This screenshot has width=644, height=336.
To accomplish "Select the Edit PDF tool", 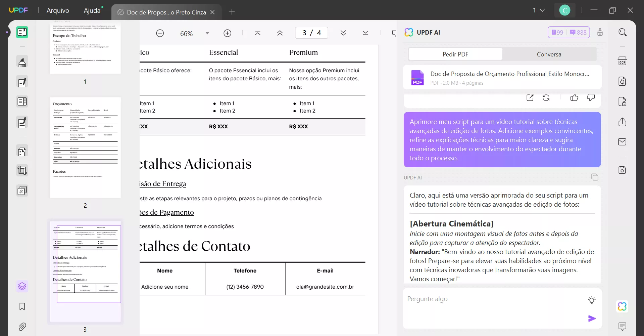I will coord(22,82).
